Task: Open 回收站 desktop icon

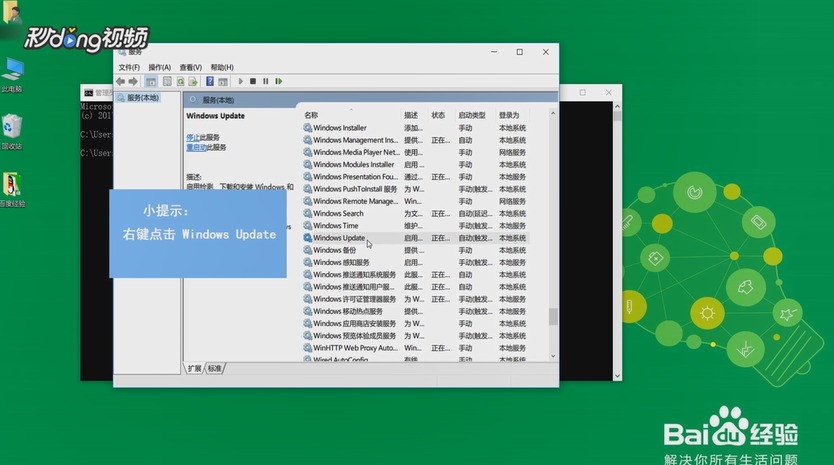Action: [x=12, y=132]
